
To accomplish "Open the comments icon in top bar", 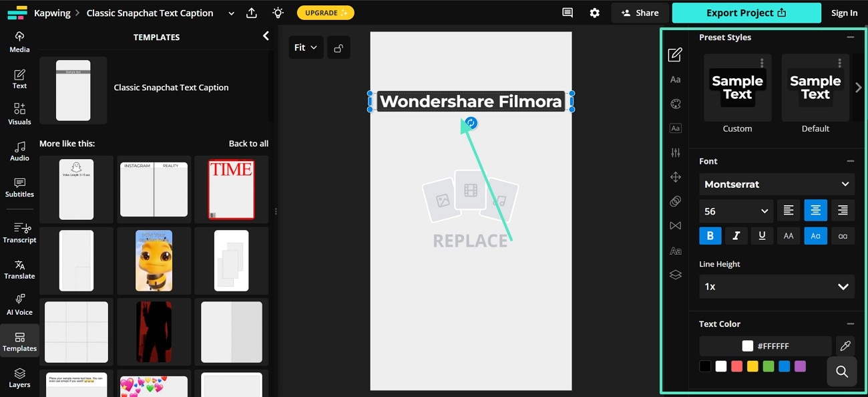I will point(568,13).
